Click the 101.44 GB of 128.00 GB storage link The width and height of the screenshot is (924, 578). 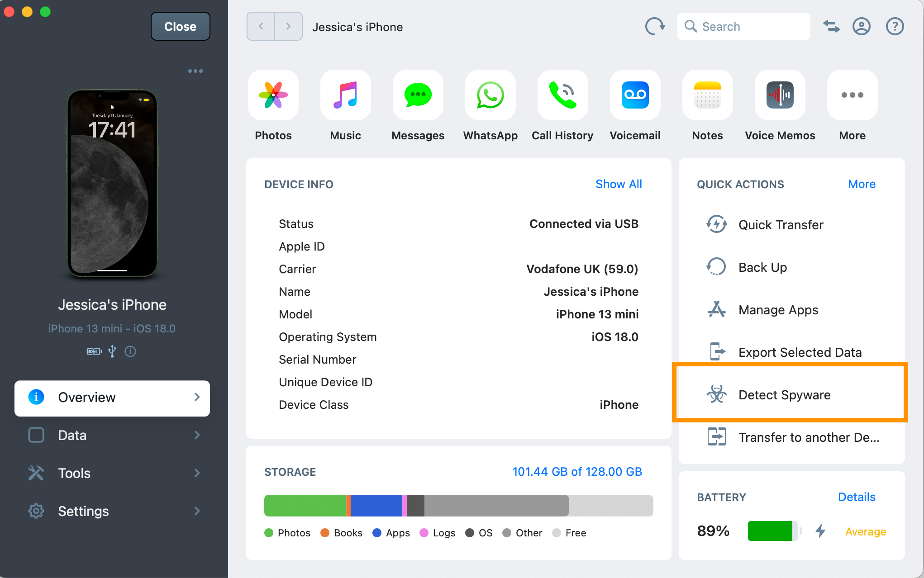[577, 472]
